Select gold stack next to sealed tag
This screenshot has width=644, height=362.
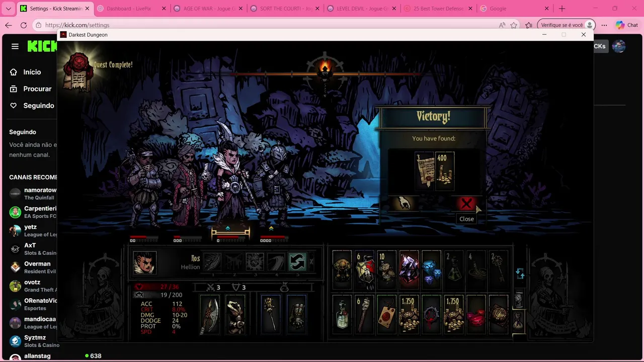coord(409,315)
